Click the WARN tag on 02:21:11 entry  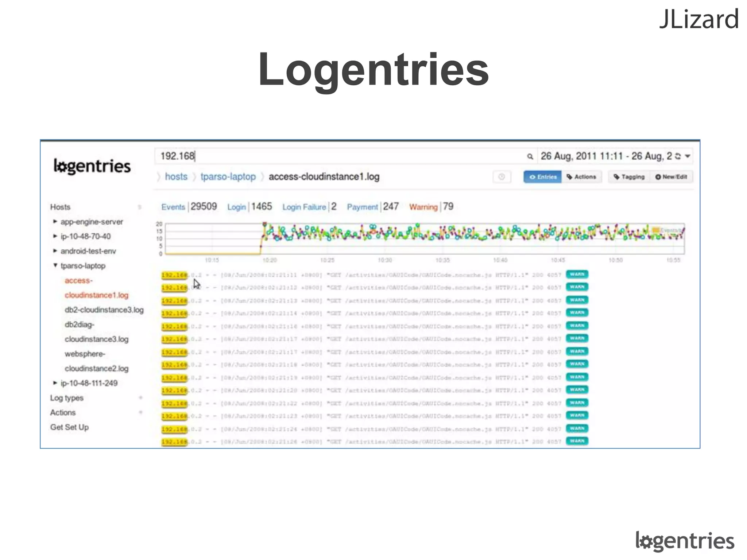[577, 274]
